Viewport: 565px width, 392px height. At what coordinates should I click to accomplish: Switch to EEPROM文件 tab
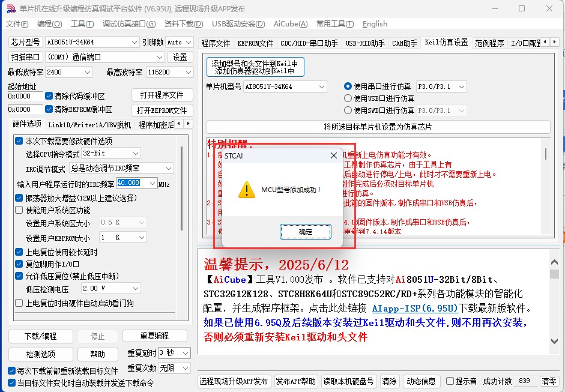point(255,43)
